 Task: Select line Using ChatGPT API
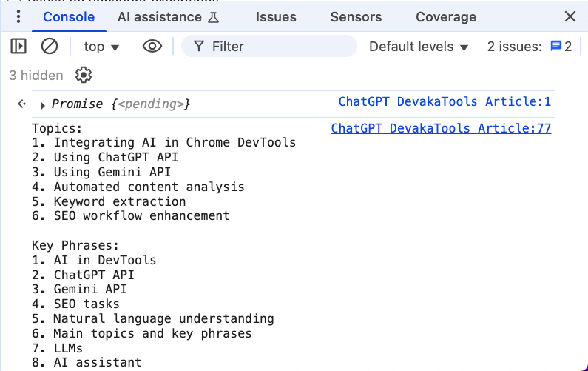click(x=105, y=157)
